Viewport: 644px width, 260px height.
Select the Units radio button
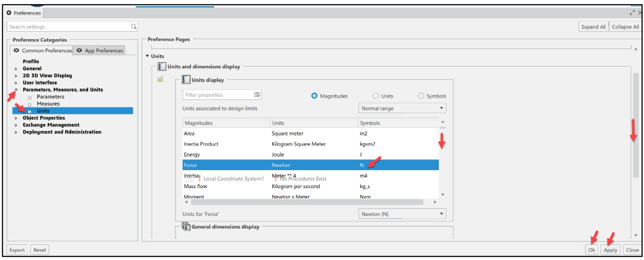click(x=376, y=96)
